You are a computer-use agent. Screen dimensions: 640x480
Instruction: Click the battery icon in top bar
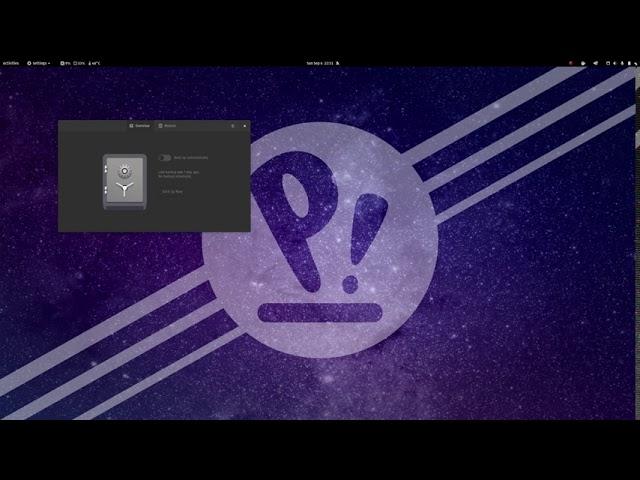(x=629, y=63)
